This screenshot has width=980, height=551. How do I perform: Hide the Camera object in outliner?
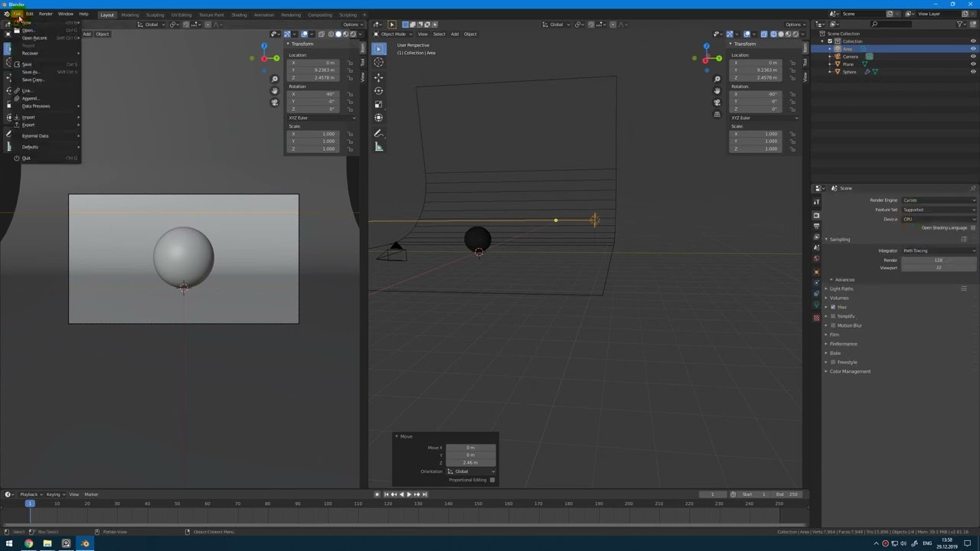coord(973,57)
